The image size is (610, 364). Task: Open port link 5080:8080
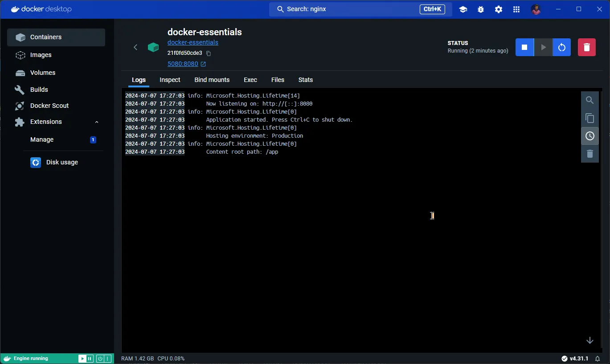183,64
